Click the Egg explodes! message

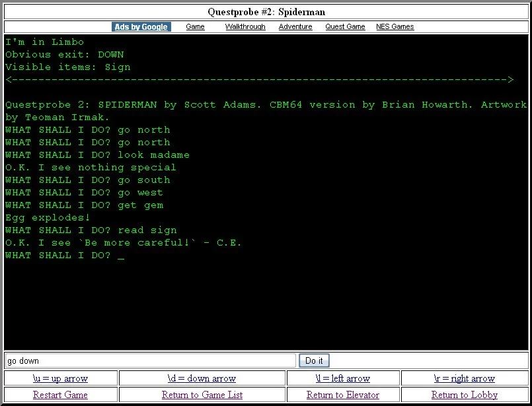tap(48, 218)
